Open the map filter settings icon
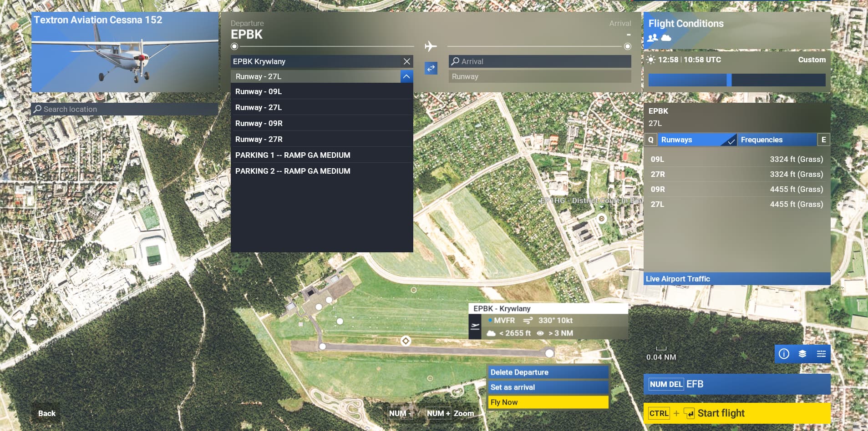 pos(821,354)
